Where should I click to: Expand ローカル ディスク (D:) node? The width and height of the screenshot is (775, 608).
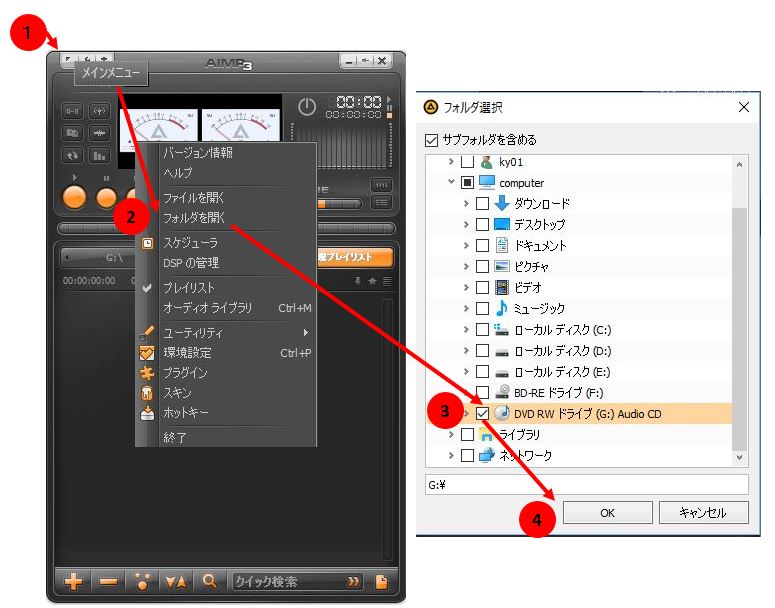(466, 350)
